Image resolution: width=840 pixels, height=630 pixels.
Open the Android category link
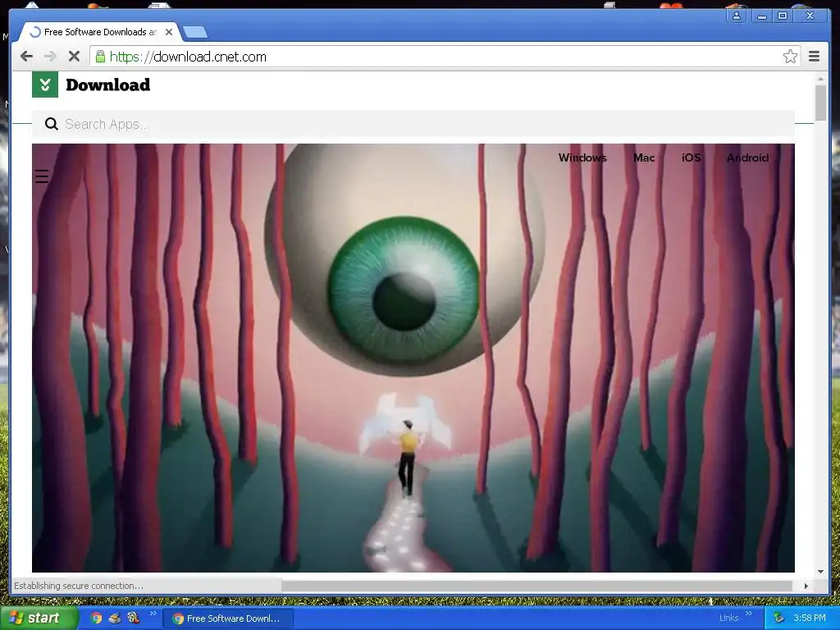(x=747, y=157)
